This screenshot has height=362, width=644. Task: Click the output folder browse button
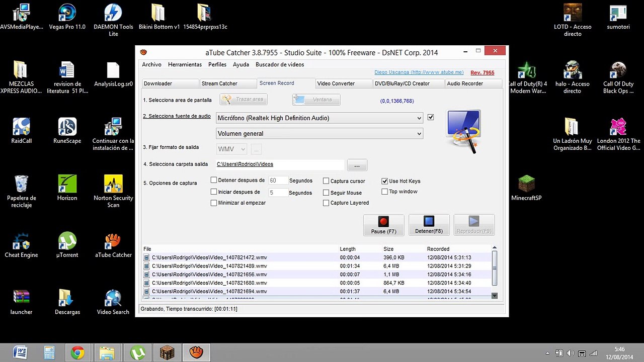tap(357, 165)
